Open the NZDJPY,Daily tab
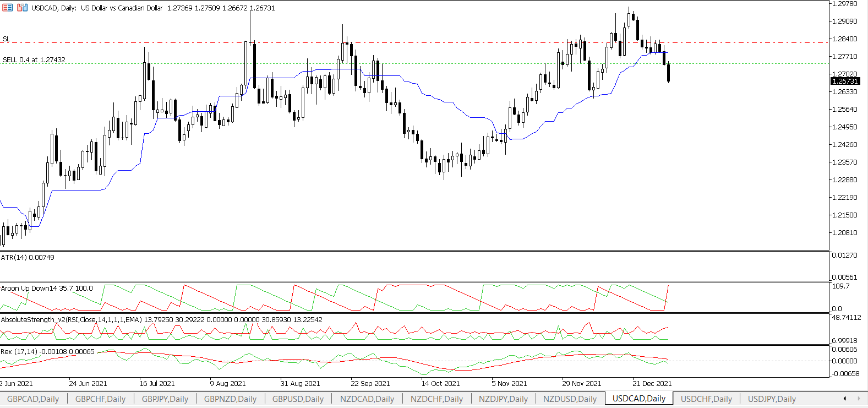The image size is (868, 408). [x=503, y=399]
